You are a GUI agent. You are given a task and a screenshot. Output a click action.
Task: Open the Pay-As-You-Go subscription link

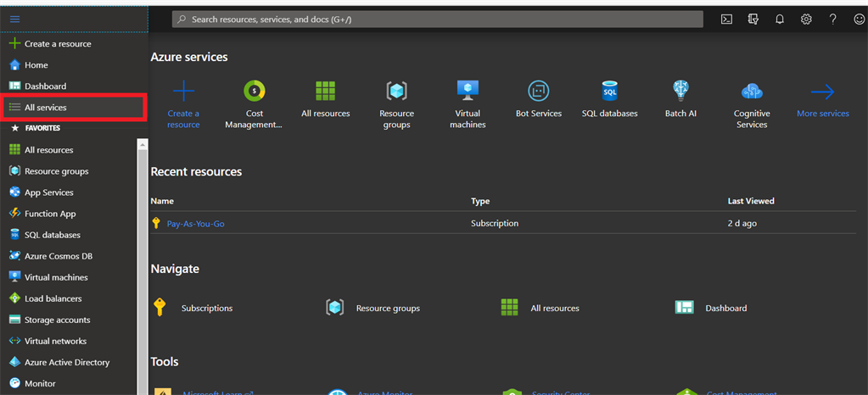pos(195,224)
